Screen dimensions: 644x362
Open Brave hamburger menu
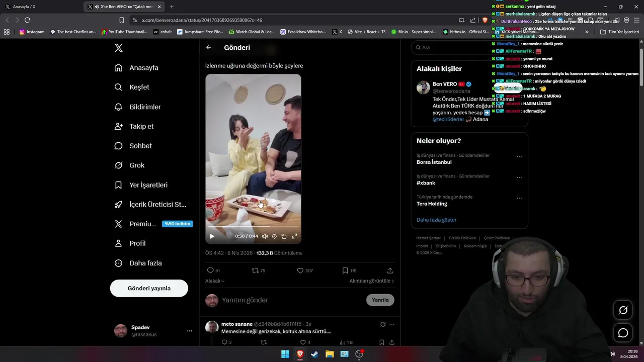pos(636,20)
